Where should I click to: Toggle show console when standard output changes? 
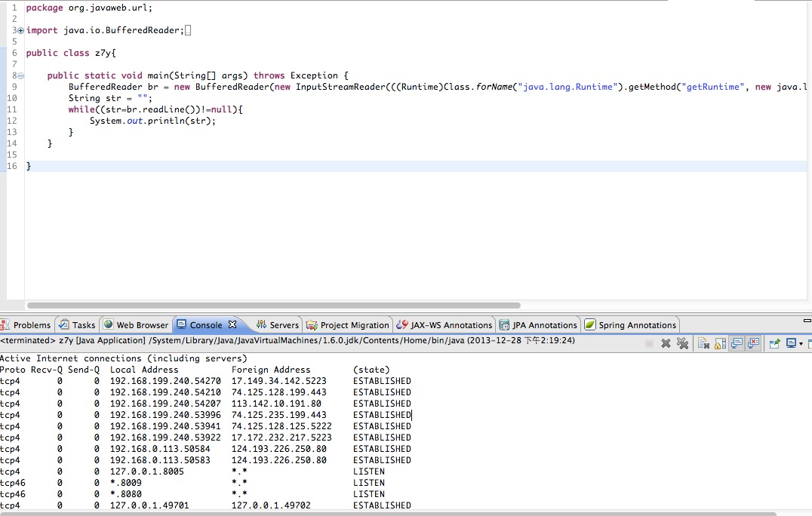[737, 343]
